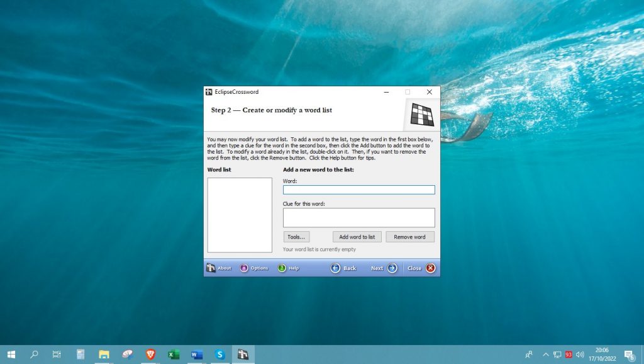Click the crossword grid logo image
This screenshot has width=644, height=364.
422,114
